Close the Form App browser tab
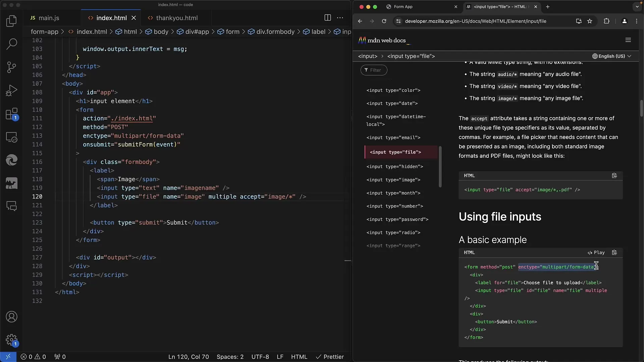 click(x=455, y=7)
